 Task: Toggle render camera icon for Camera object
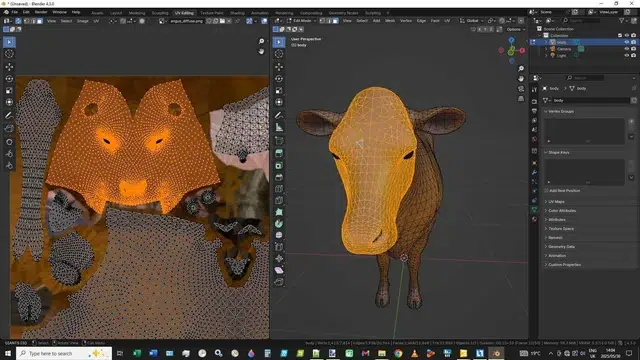click(x=633, y=49)
